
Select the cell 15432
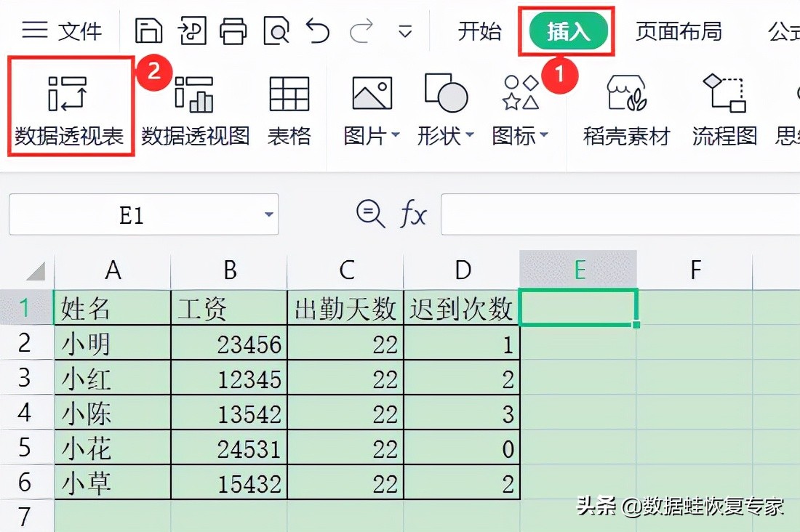229,482
